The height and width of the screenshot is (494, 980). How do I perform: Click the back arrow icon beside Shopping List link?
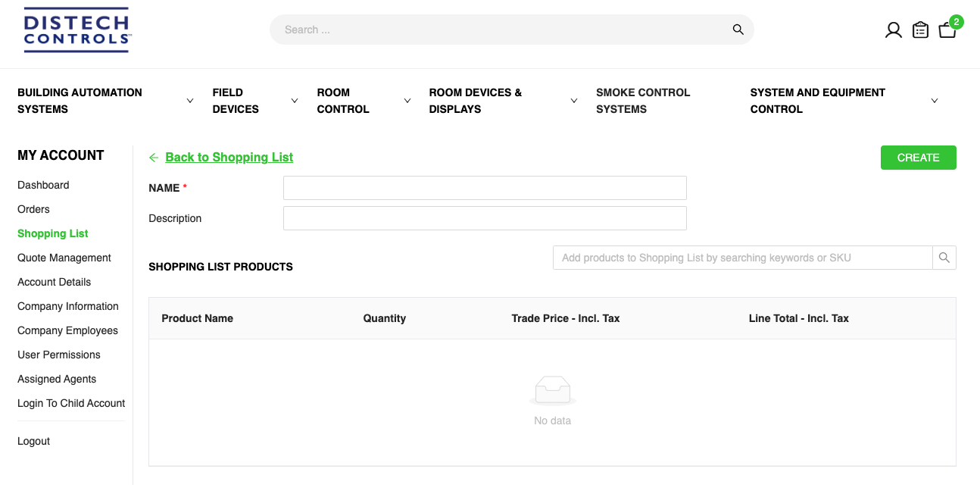pyautogui.click(x=154, y=158)
